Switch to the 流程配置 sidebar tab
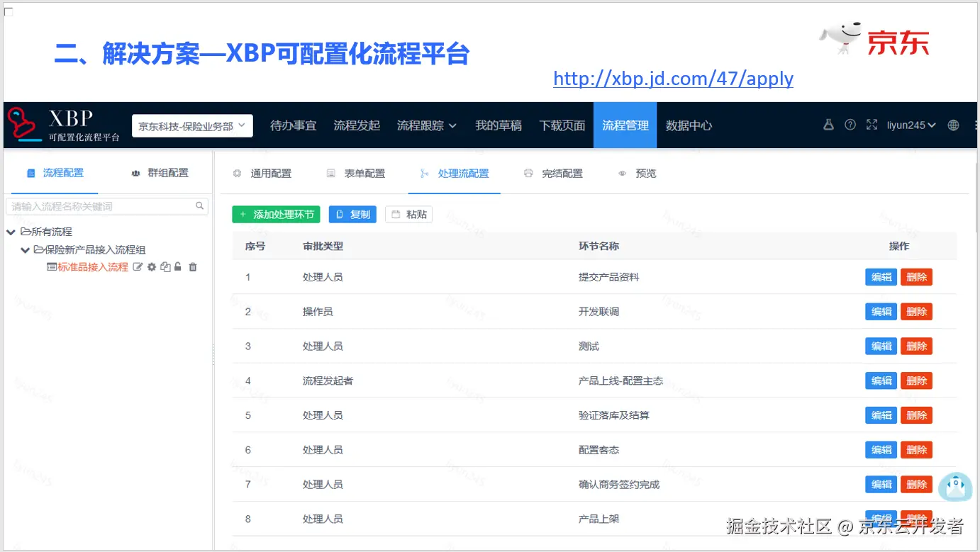This screenshot has width=980, height=552. point(55,173)
